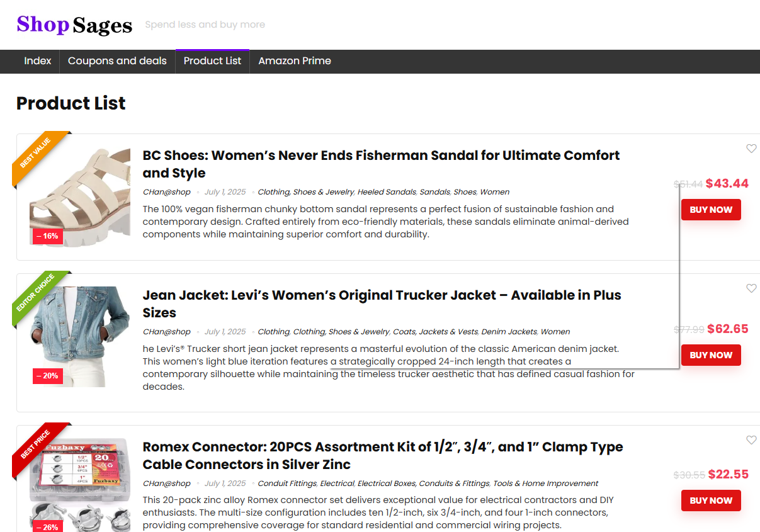The width and height of the screenshot is (760, 532).
Task: Click the –26% discount badge on connector kit
Action: point(47,527)
